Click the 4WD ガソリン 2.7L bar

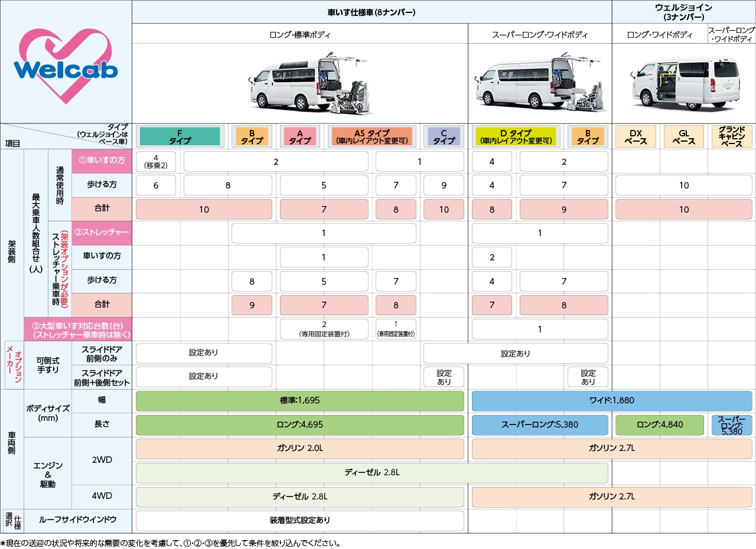[x=612, y=497]
